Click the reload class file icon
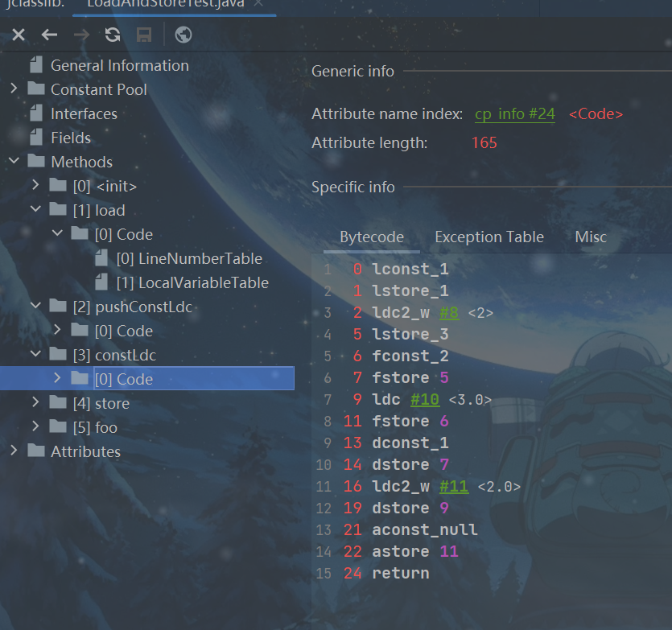Image resolution: width=672 pixels, height=630 pixels. [113, 35]
